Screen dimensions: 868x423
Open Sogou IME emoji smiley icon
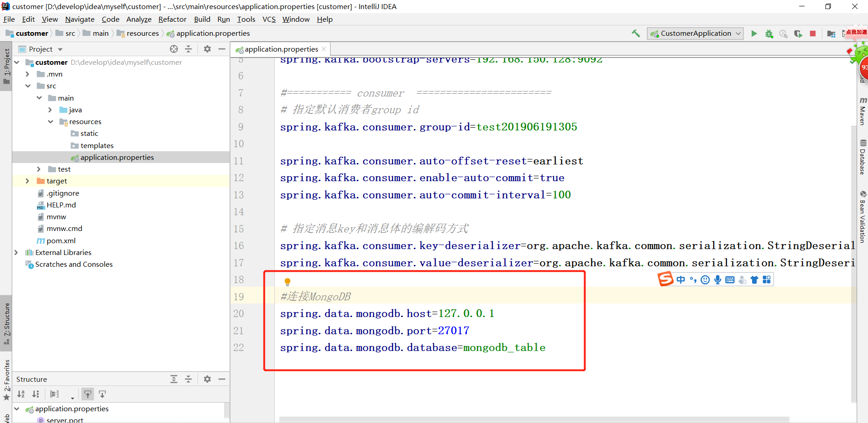point(705,280)
